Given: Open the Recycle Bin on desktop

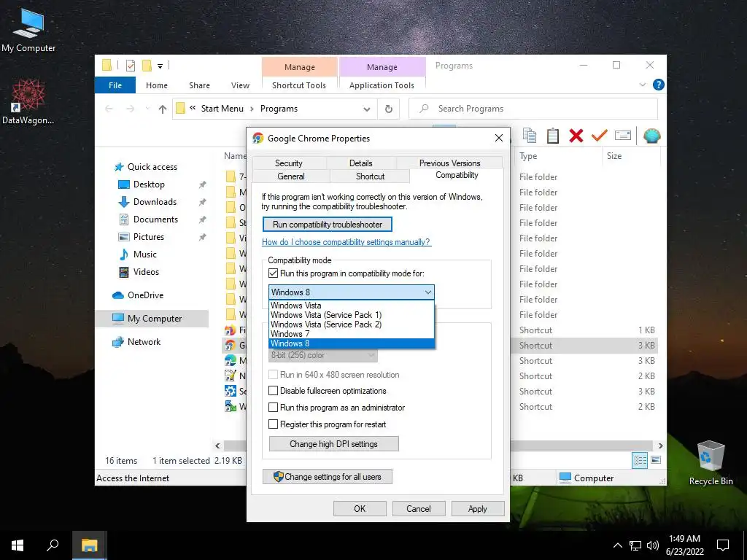Looking at the screenshot, I should pyautogui.click(x=711, y=463).
